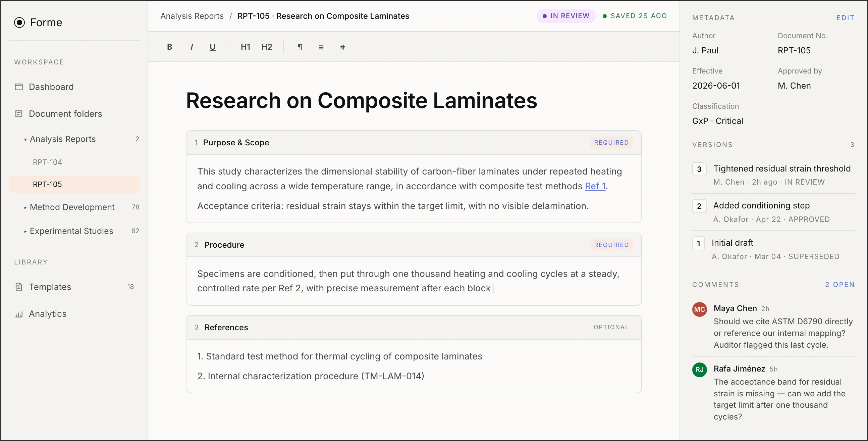The image size is (868, 441).
Task: Click the Analytics bar chart icon
Action: [19, 314]
